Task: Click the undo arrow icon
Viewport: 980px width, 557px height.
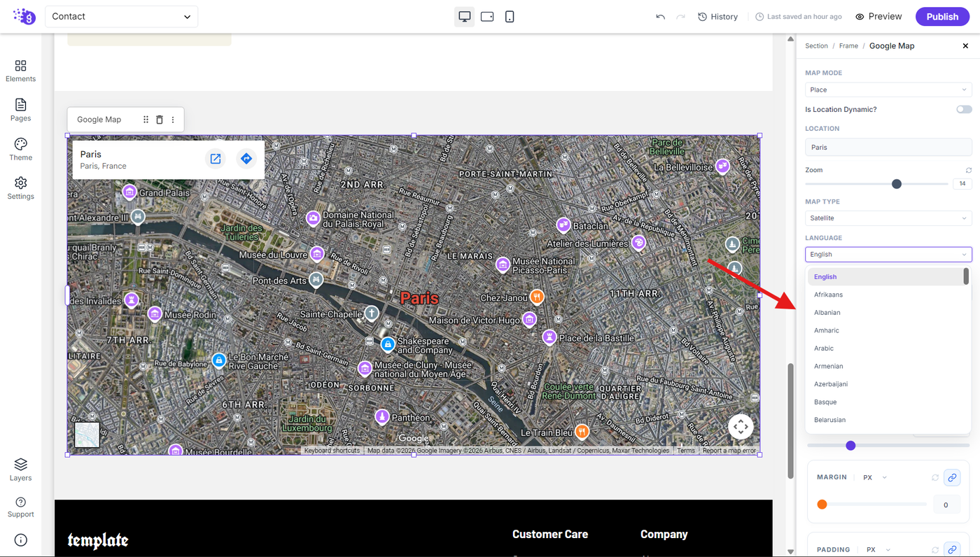Action: [x=660, y=17]
